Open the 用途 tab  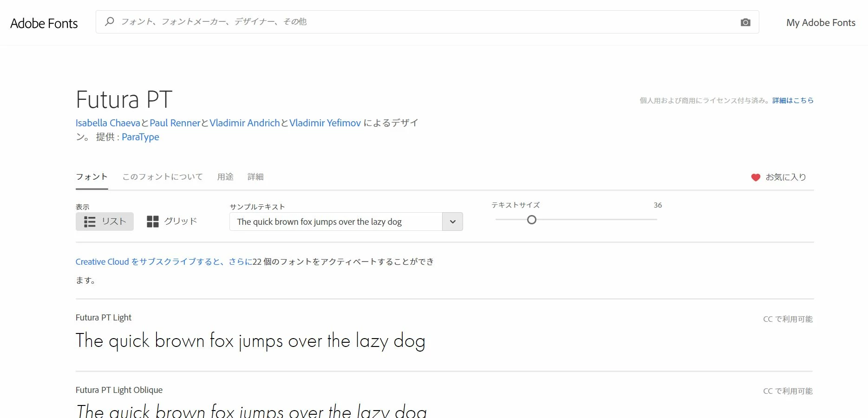pos(225,177)
